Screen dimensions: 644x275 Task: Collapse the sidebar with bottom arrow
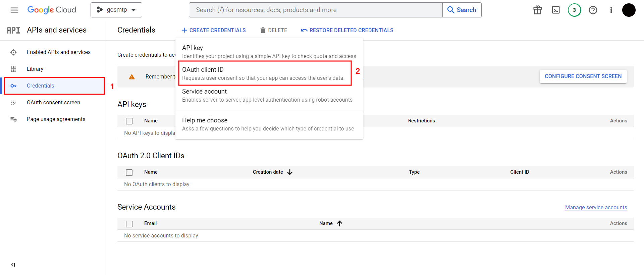[13, 265]
